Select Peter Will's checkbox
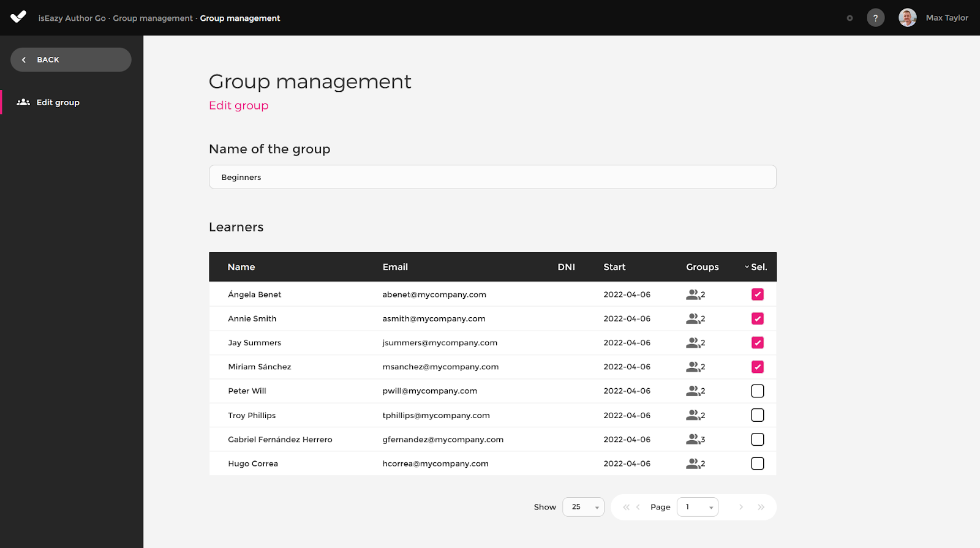The width and height of the screenshot is (980, 548). [x=758, y=391]
